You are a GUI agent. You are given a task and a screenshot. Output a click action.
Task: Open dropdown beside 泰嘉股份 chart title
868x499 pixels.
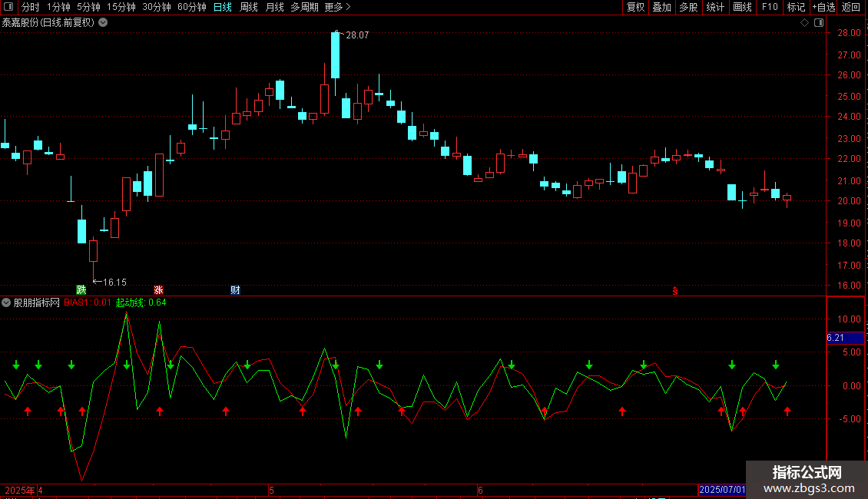coord(103,23)
